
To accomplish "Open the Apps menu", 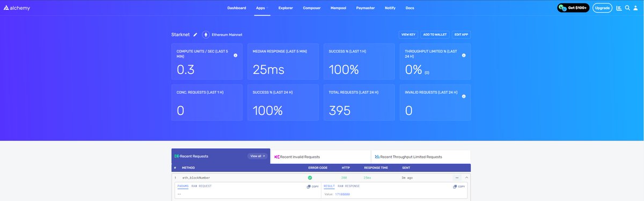I will pyautogui.click(x=262, y=8).
